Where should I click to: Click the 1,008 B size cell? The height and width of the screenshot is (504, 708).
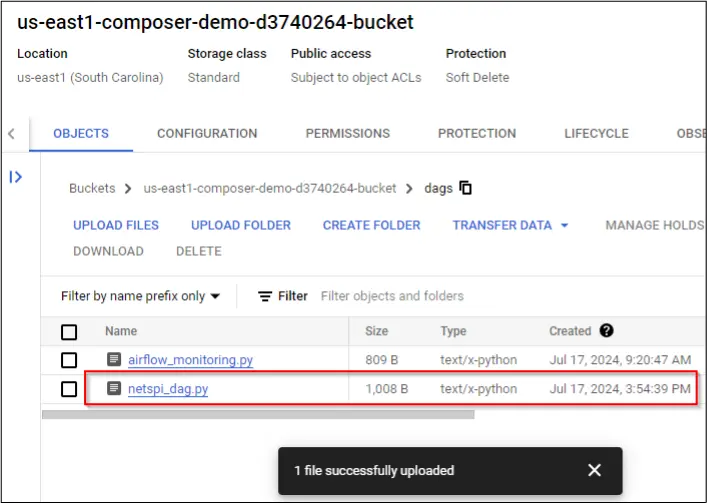coord(387,389)
